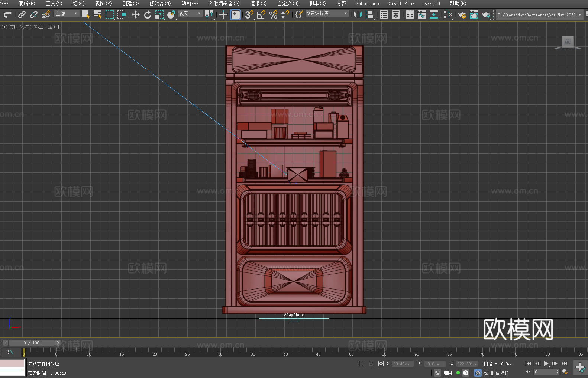Activate the Select Object tool
This screenshot has height=378, width=588.
(85, 14)
